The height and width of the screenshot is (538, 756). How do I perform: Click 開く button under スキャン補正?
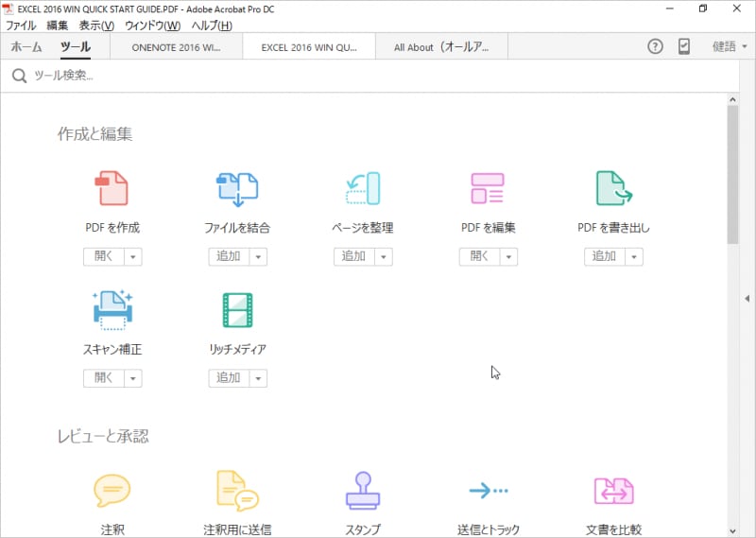tap(104, 378)
